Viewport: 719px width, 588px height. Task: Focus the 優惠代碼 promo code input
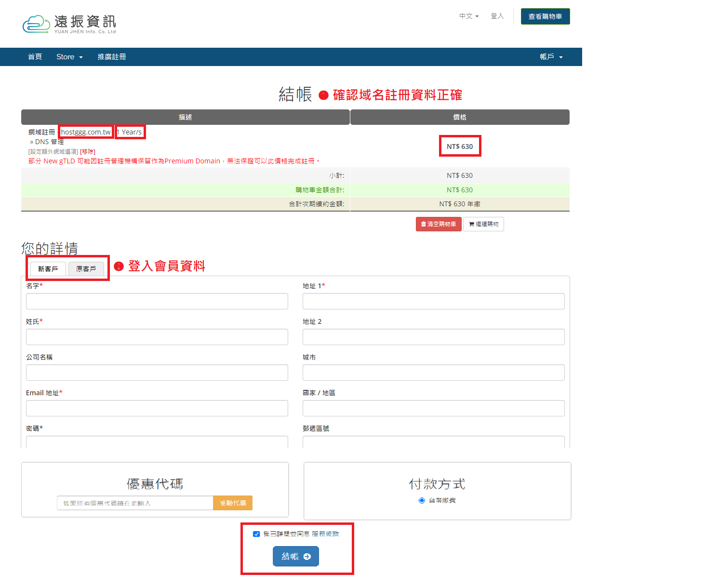[x=135, y=503]
